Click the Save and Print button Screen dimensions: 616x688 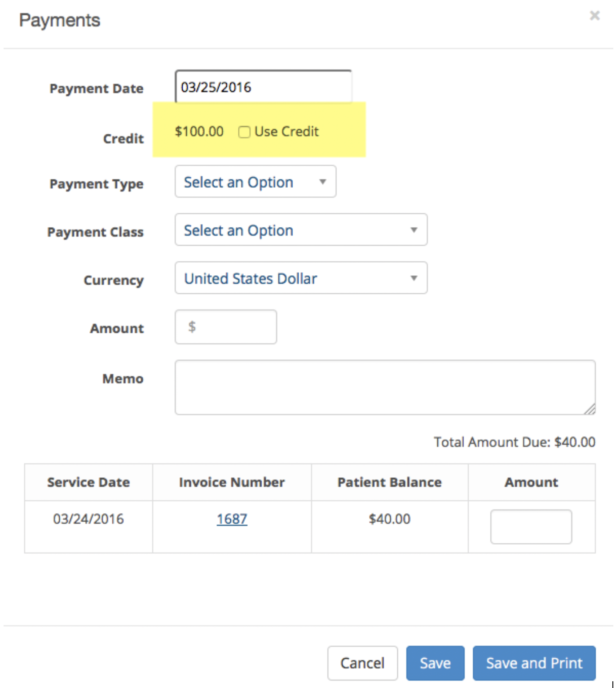pos(534,663)
